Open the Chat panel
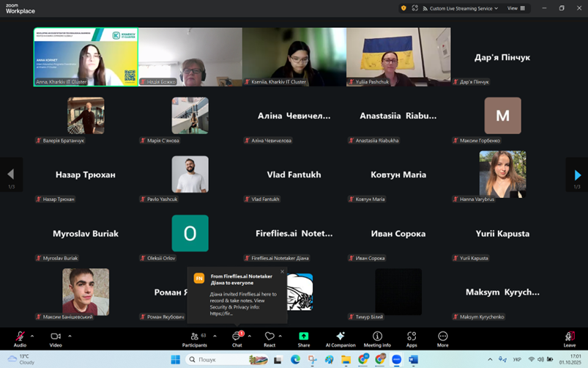This screenshot has height=368, width=588. coord(237,337)
